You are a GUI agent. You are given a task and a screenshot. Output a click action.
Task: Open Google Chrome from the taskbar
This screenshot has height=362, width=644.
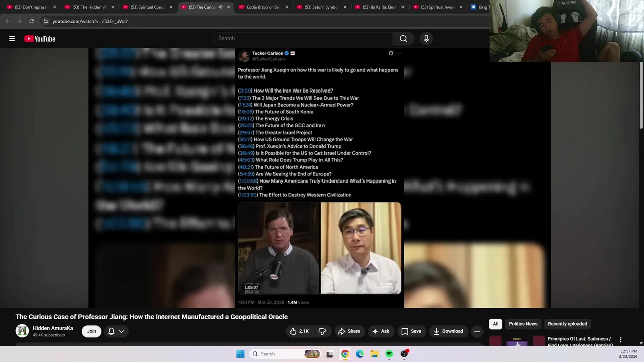coord(345,354)
